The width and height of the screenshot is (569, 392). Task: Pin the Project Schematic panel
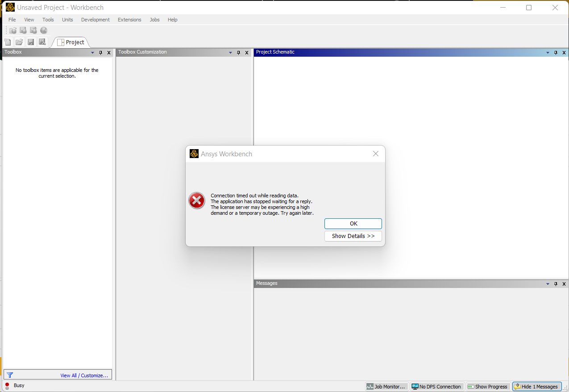click(556, 53)
